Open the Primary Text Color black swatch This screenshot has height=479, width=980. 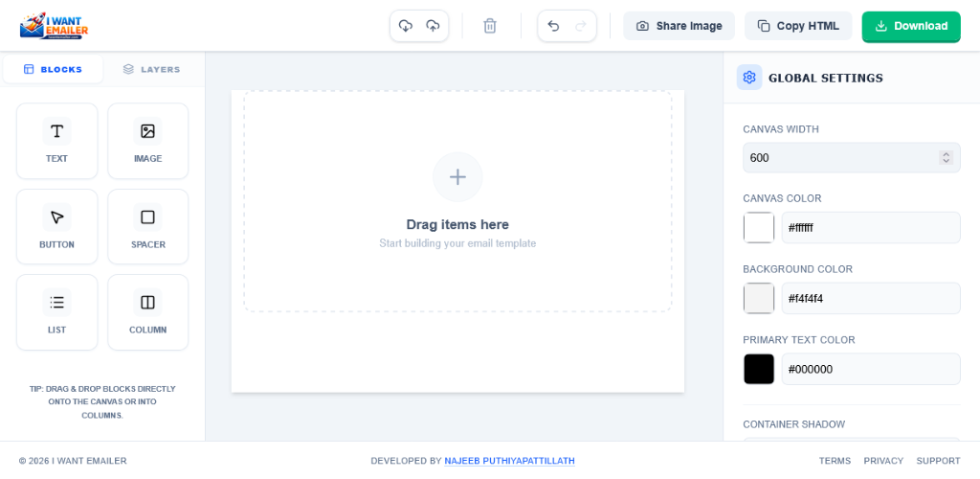tap(759, 369)
